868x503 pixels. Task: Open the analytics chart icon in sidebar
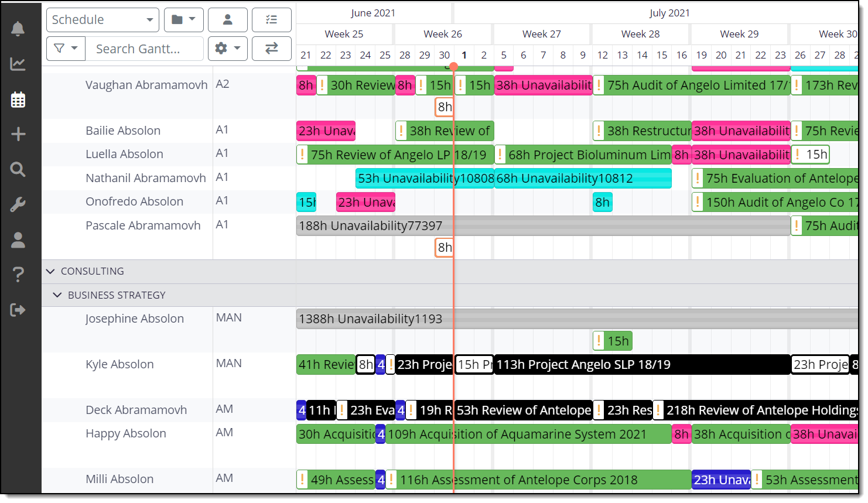point(18,64)
